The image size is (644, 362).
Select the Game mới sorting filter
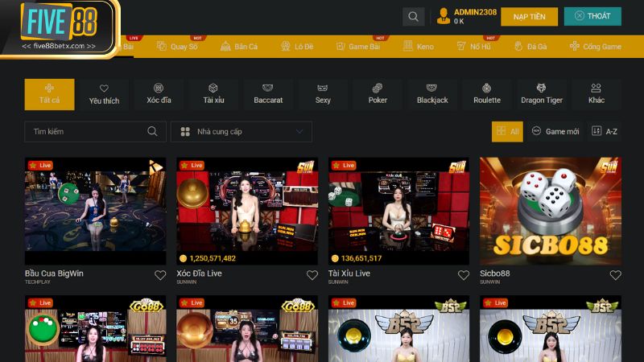[555, 131]
